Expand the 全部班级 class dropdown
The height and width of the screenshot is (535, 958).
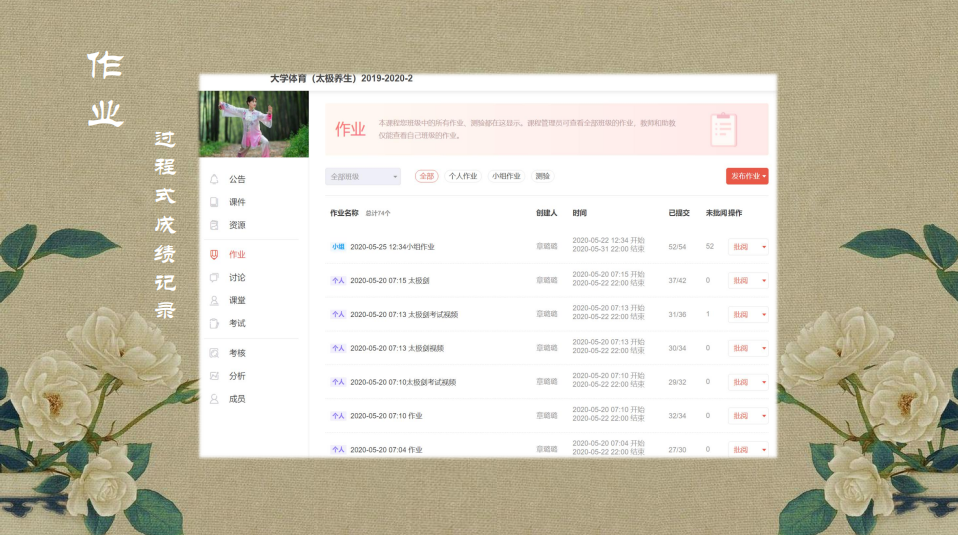click(x=363, y=176)
